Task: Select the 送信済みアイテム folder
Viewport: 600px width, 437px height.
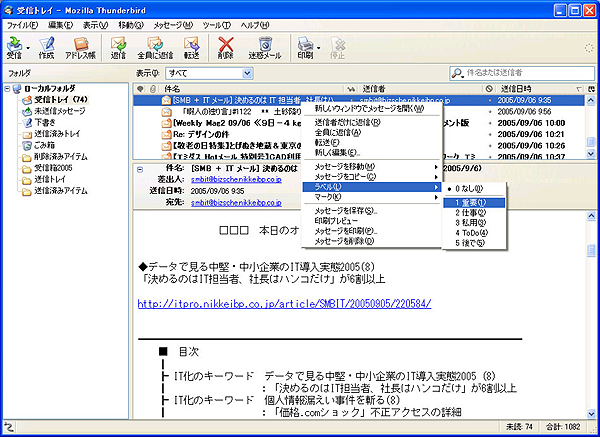Action: (x=55, y=191)
